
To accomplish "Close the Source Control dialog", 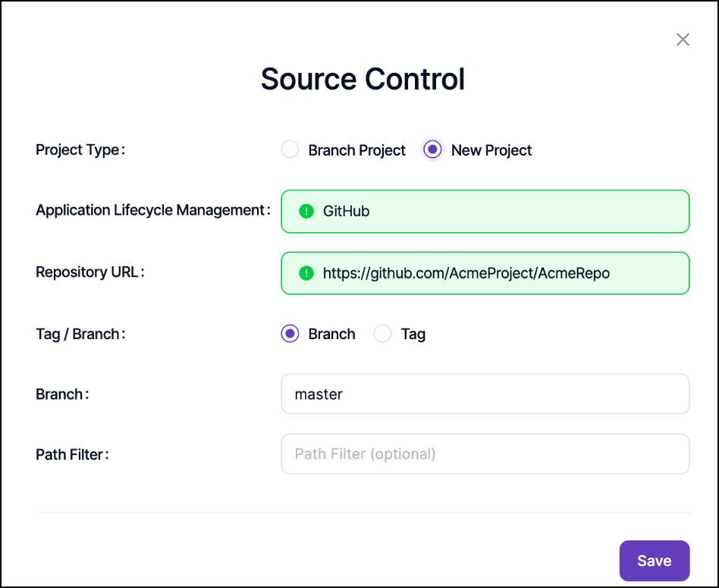I will 683,39.
